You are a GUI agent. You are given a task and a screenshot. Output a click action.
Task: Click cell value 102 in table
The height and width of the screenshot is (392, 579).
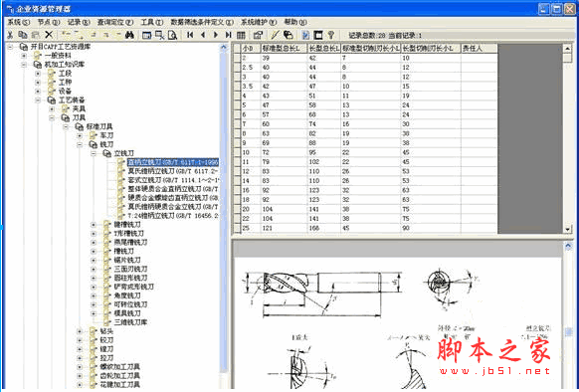324,162
